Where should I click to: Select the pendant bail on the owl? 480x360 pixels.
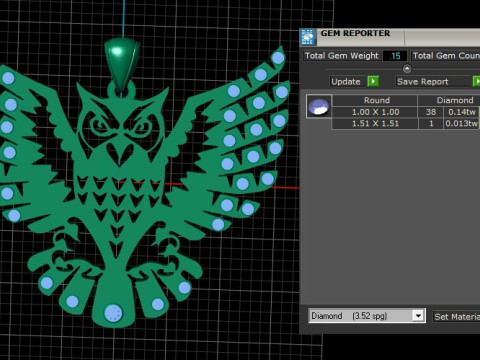(122, 65)
